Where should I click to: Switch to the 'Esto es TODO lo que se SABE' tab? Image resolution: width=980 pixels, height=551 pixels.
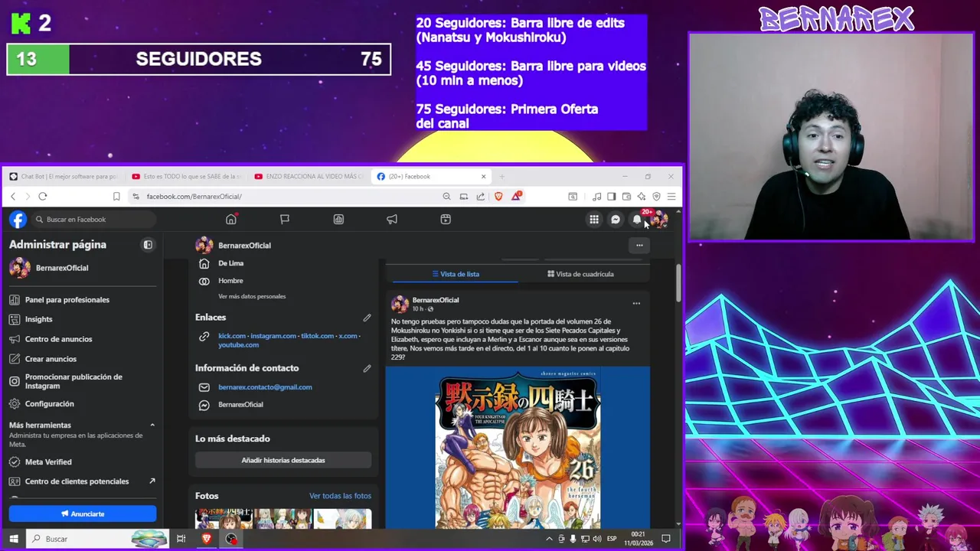(x=185, y=177)
